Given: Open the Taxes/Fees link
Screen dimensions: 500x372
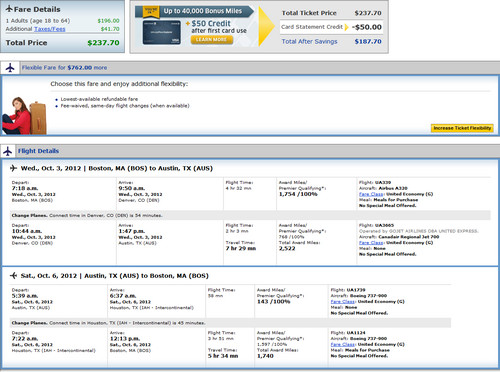Looking at the screenshot, I should tap(50, 29).
